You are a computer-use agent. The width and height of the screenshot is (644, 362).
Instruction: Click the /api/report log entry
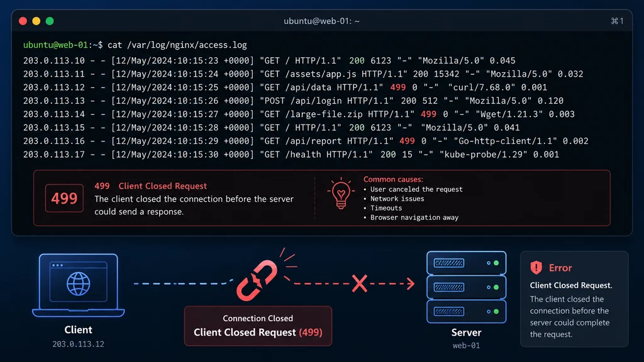tap(306, 141)
